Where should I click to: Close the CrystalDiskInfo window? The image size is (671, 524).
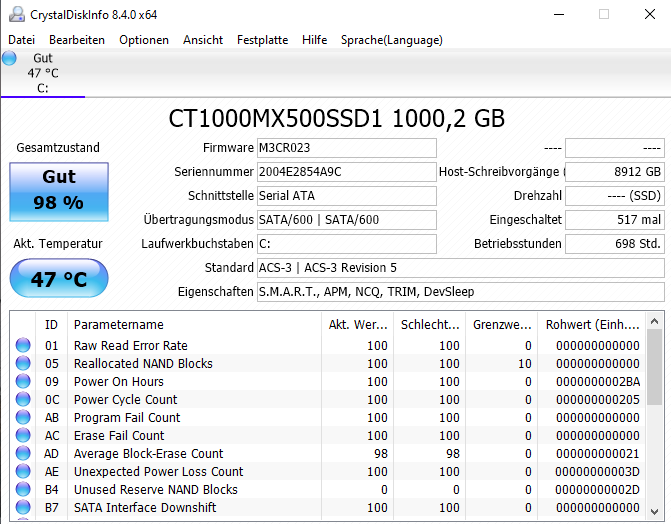(x=650, y=14)
